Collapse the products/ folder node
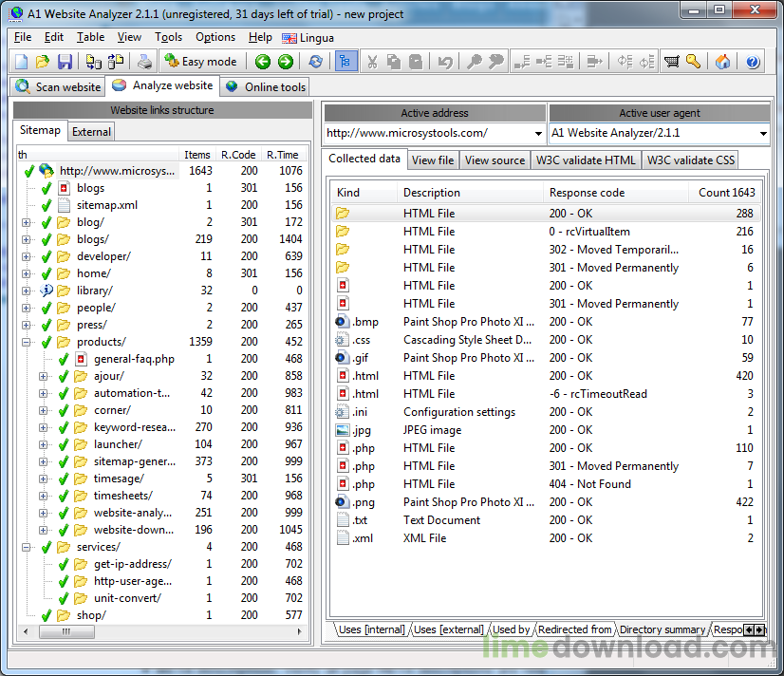784x676 pixels. pos(26,342)
